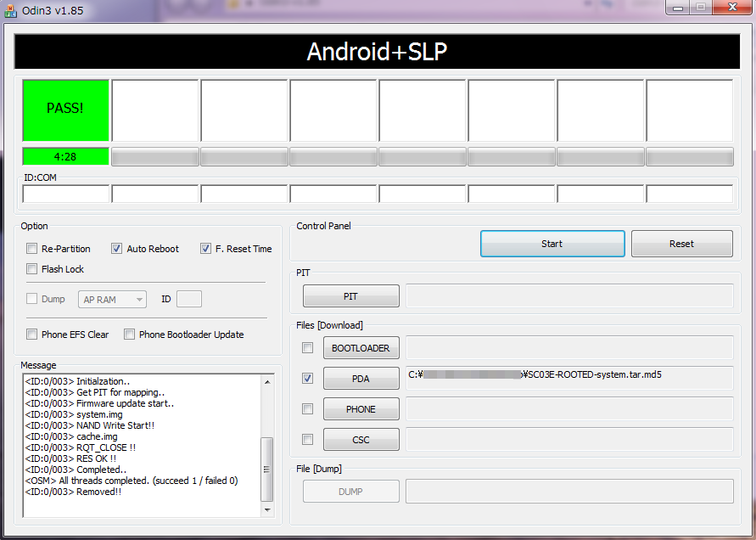Viewport: 756px width, 540px height.
Task: Select the "RES OK !!" log line
Action: click(70, 459)
